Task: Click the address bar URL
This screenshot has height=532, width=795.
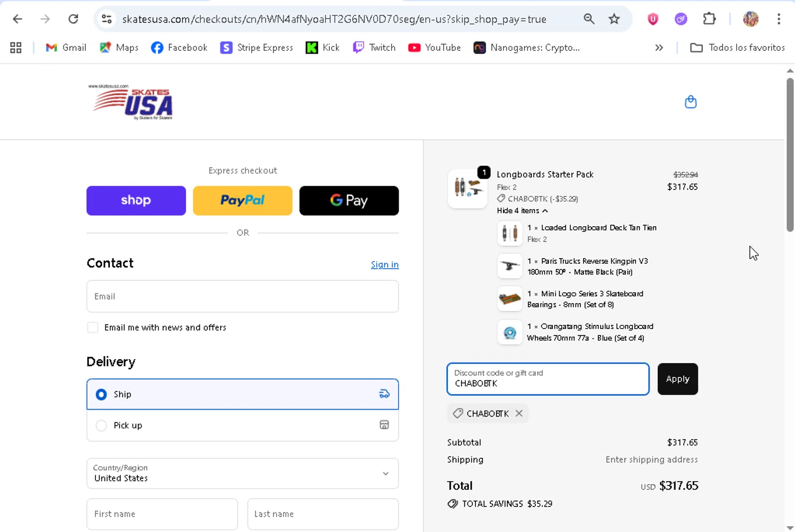Action: pos(334,19)
